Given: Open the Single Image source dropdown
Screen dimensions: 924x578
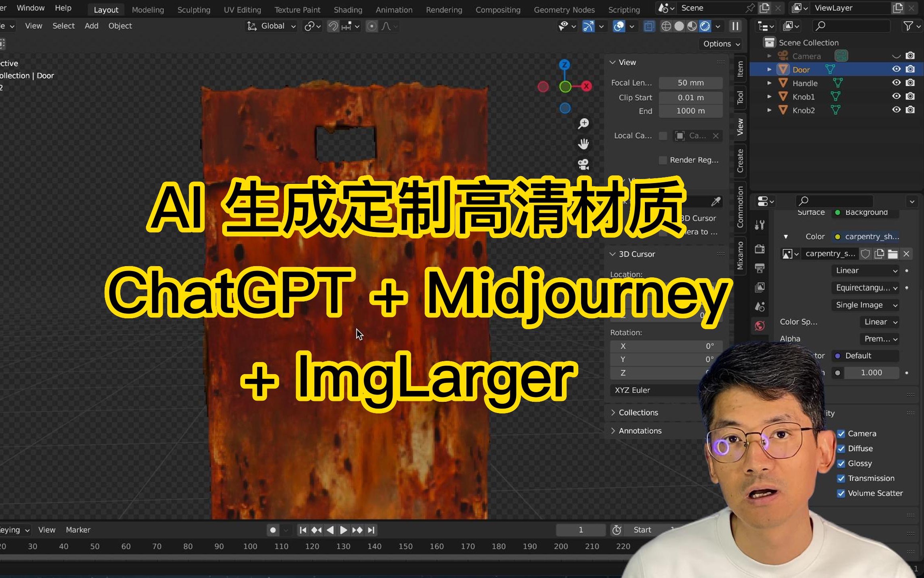Looking at the screenshot, I should tap(865, 305).
